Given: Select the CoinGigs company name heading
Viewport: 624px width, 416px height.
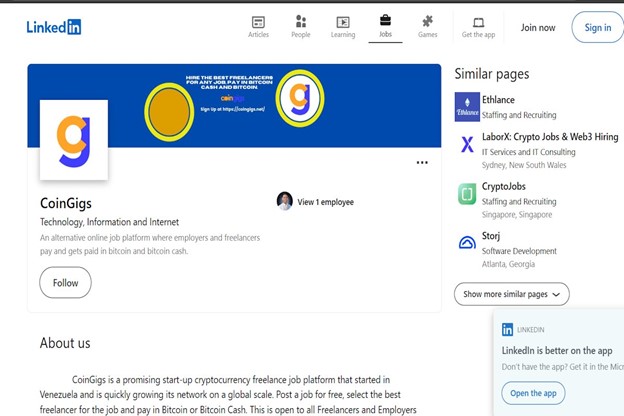Looking at the screenshot, I should pyautogui.click(x=66, y=203).
